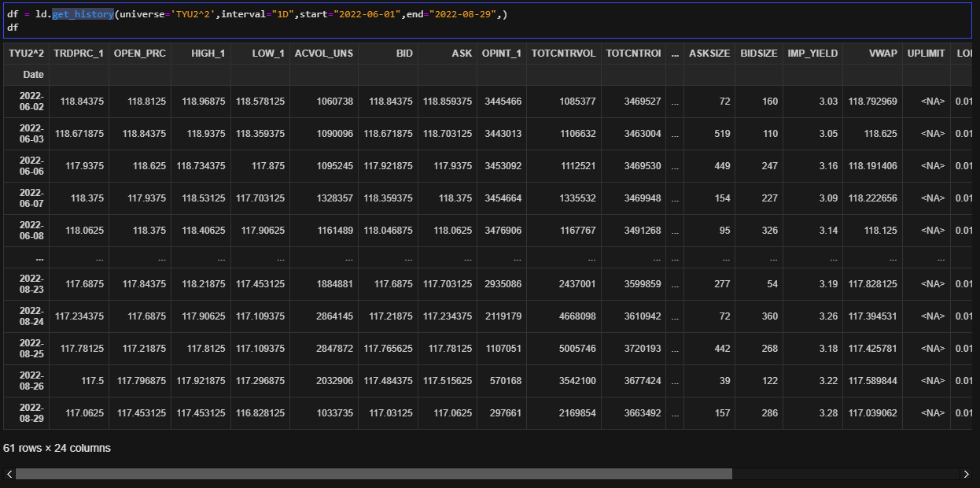
Task: Click ASKSIZE value 277
Action: (722, 284)
